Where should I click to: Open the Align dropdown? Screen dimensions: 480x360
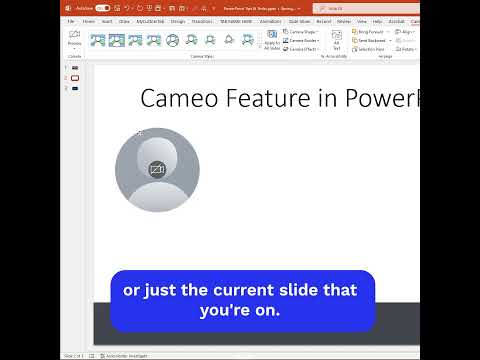[405, 32]
